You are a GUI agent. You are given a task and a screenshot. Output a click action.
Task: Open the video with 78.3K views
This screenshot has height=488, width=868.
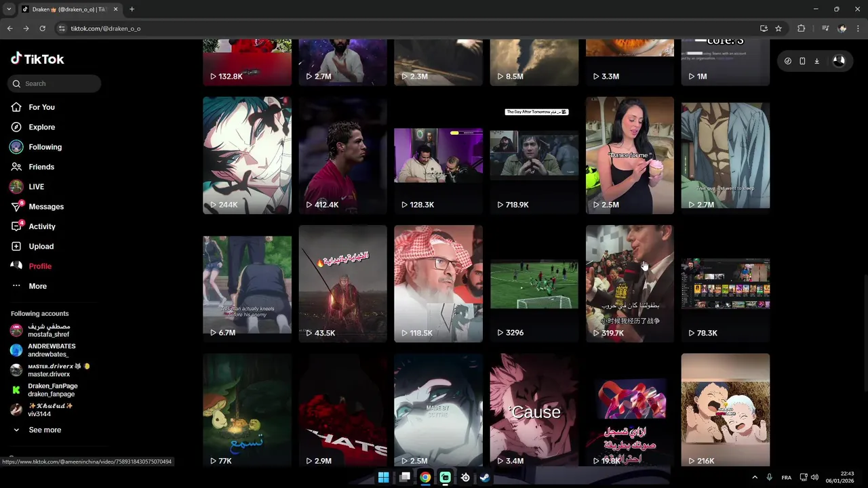(x=726, y=283)
